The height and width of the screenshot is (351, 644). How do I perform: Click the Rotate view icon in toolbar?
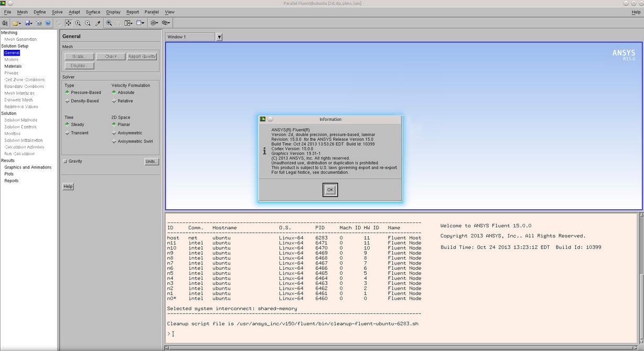[x=59, y=23]
